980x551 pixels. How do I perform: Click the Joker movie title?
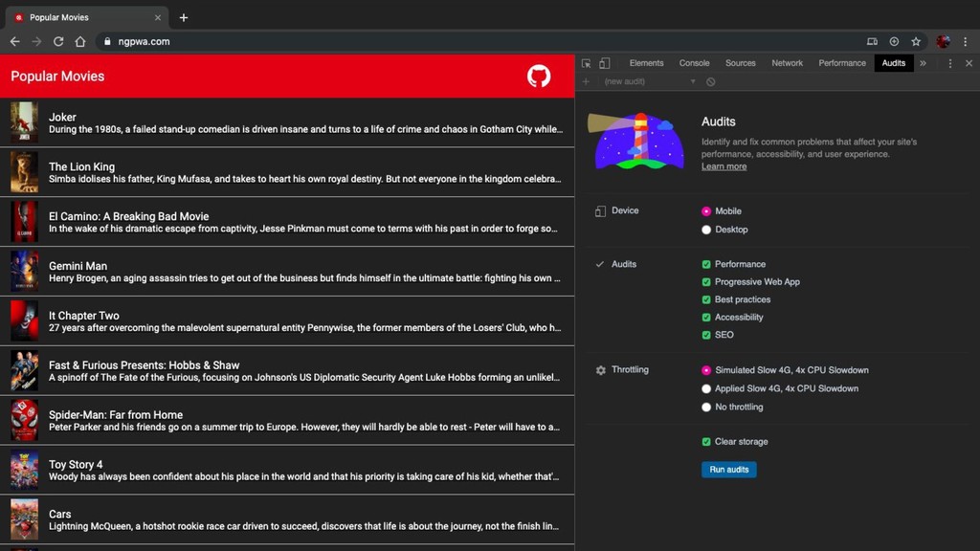[x=62, y=118]
